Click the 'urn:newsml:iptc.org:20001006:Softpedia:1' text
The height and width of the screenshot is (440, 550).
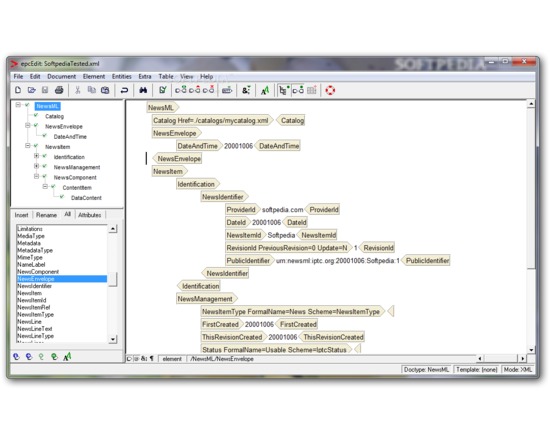pyautogui.click(x=337, y=261)
